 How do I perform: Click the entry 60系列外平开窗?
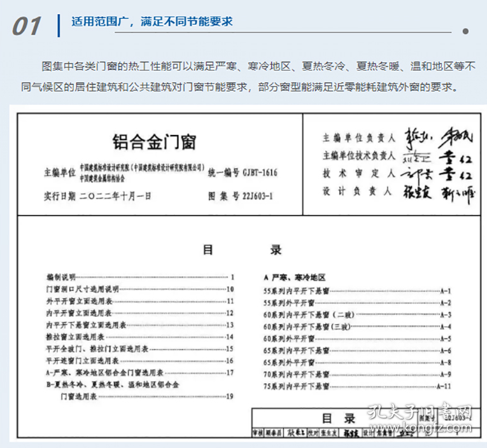pyautogui.click(x=357, y=339)
